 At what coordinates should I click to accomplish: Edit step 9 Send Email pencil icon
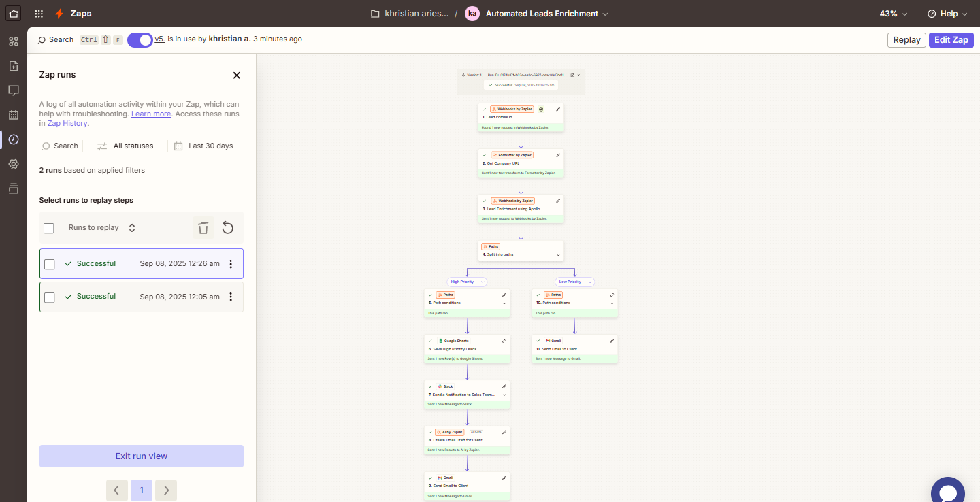tap(504, 478)
